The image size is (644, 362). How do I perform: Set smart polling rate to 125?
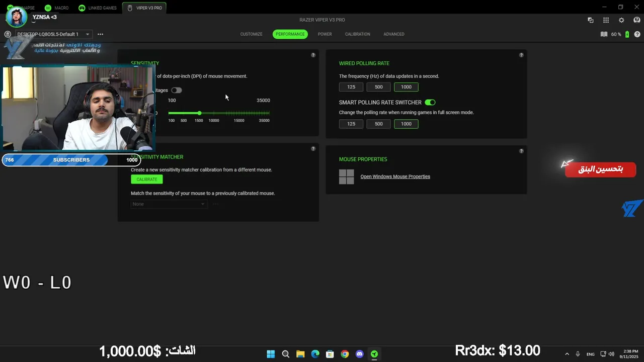tap(351, 124)
